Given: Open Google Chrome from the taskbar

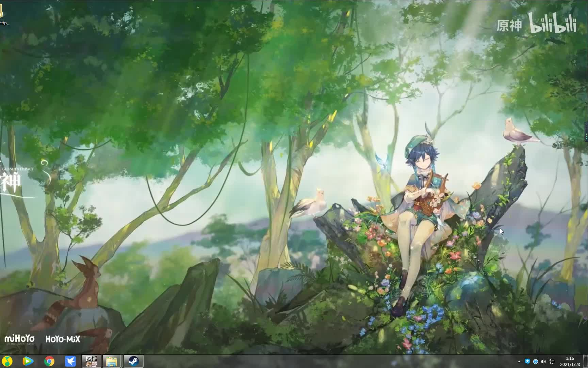Looking at the screenshot, I should pyautogui.click(x=49, y=361).
